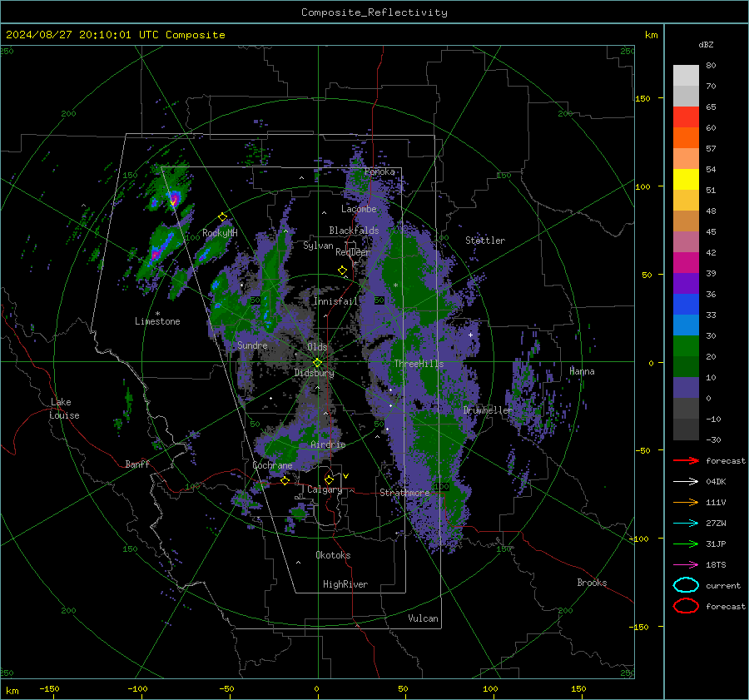Click the HighRiver label
The image size is (749, 700).
coord(345,584)
